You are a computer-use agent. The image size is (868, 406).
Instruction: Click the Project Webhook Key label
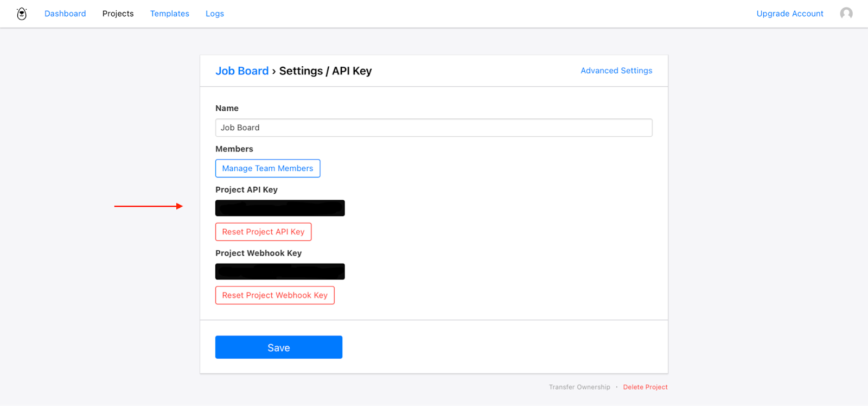[x=258, y=253]
